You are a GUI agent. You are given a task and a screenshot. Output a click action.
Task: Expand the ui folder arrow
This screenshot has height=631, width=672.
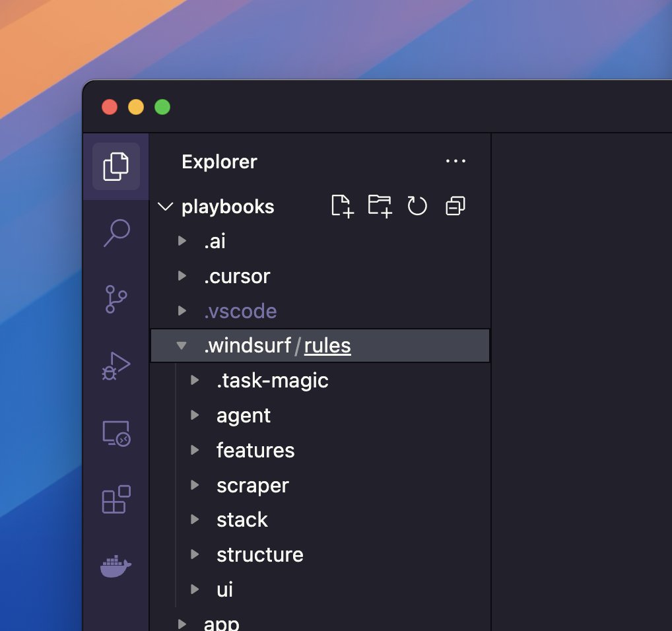pyautogui.click(x=195, y=589)
